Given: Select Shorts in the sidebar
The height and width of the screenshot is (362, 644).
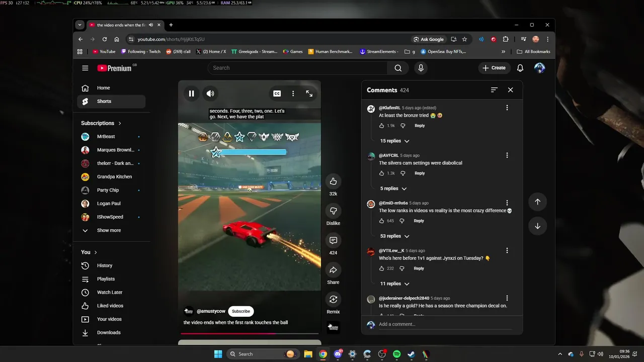Looking at the screenshot, I should point(111,101).
